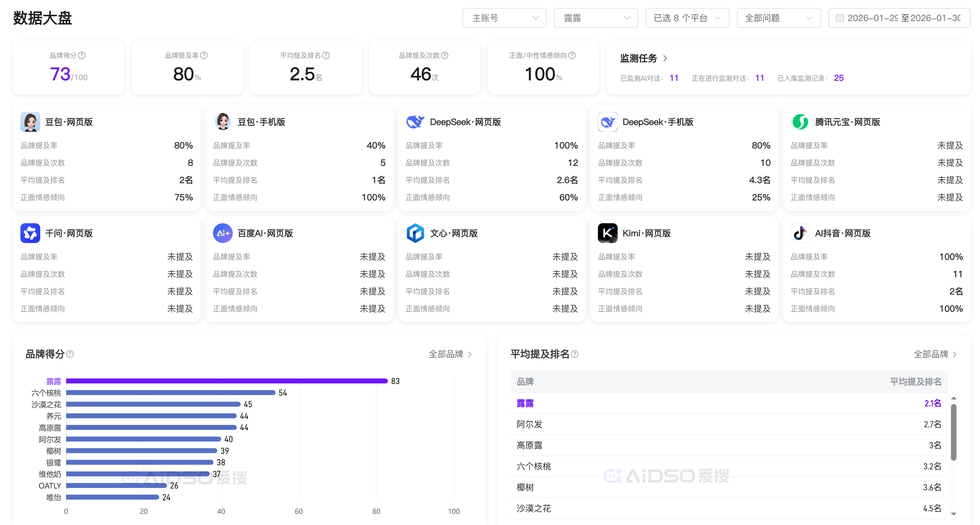Open the 监测任务 link arrow
Image resolution: width=980 pixels, height=525 pixels.
click(665, 58)
